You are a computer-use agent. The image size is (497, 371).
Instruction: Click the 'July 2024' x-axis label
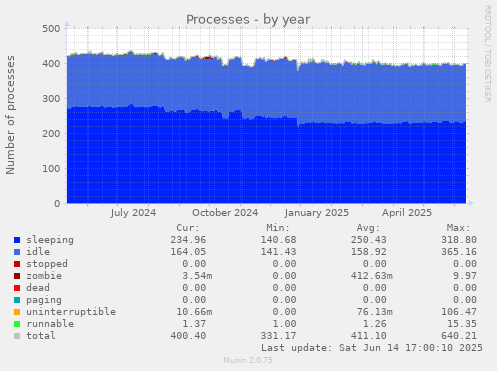(133, 213)
